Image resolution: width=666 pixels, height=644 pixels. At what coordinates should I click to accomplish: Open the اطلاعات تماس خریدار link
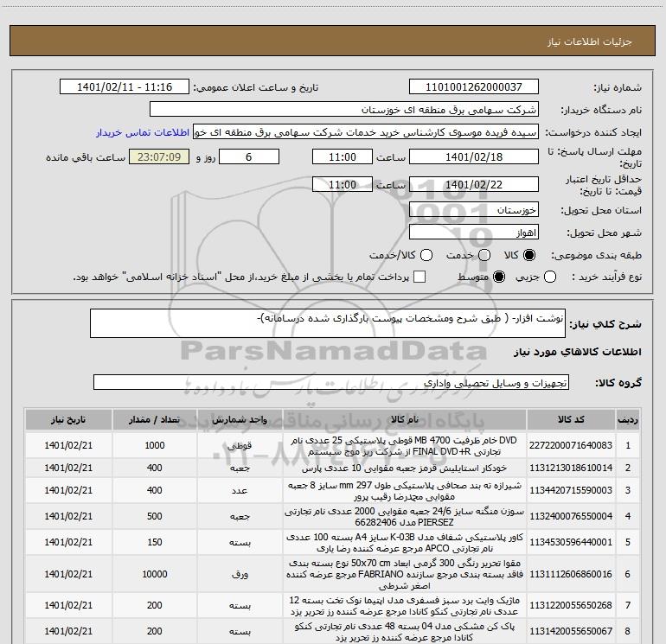click(x=143, y=133)
